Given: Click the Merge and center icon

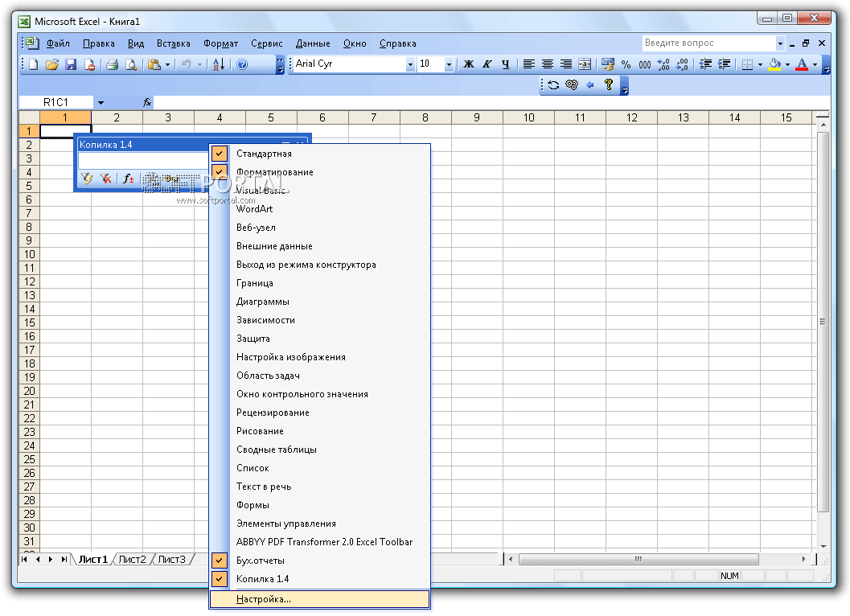Looking at the screenshot, I should pyautogui.click(x=585, y=64).
